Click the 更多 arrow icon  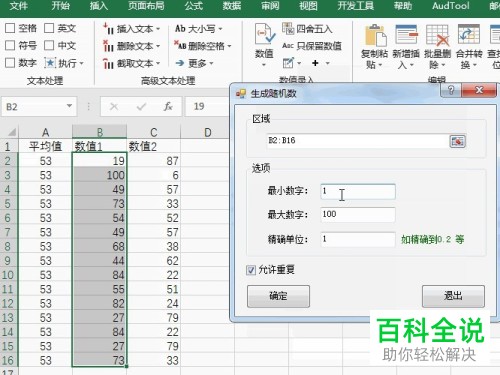pyautogui.click(x=180, y=63)
